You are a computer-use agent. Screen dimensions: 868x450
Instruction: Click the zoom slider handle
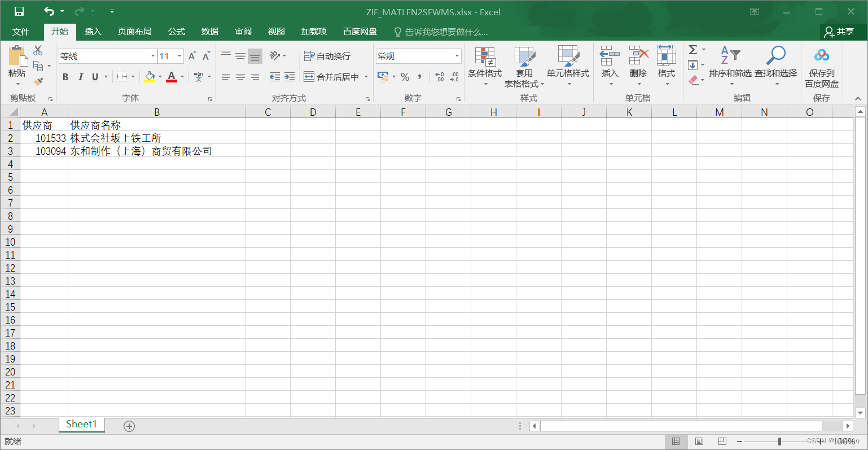point(779,442)
